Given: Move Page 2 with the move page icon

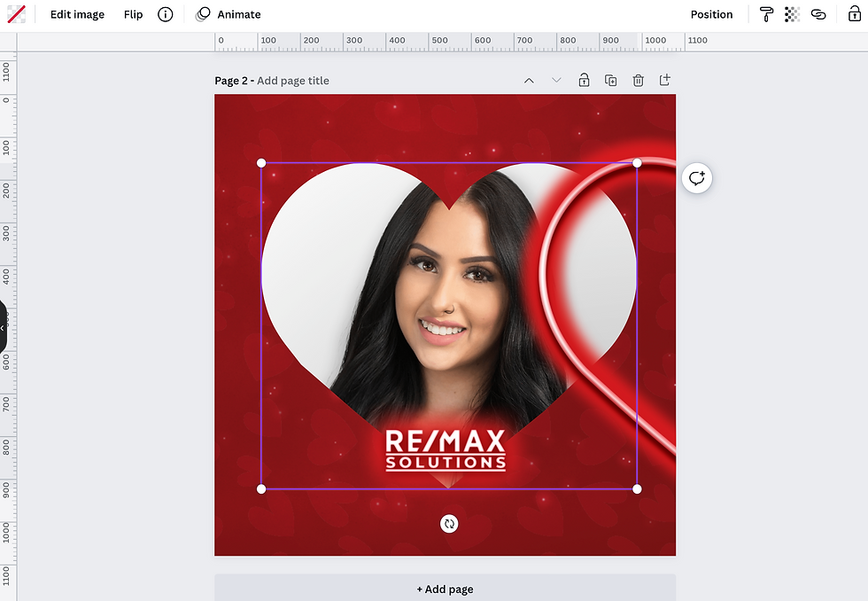Looking at the screenshot, I should point(664,80).
